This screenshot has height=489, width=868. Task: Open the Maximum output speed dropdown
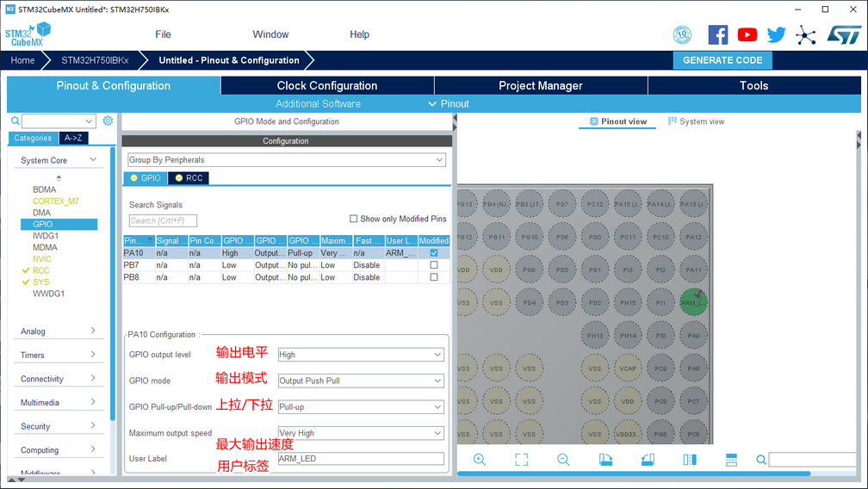tap(360, 433)
